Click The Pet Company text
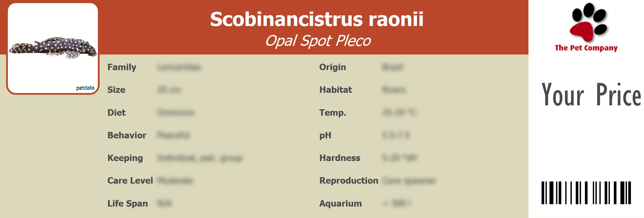The height and width of the screenshot is (218, 644). [586, 48]
